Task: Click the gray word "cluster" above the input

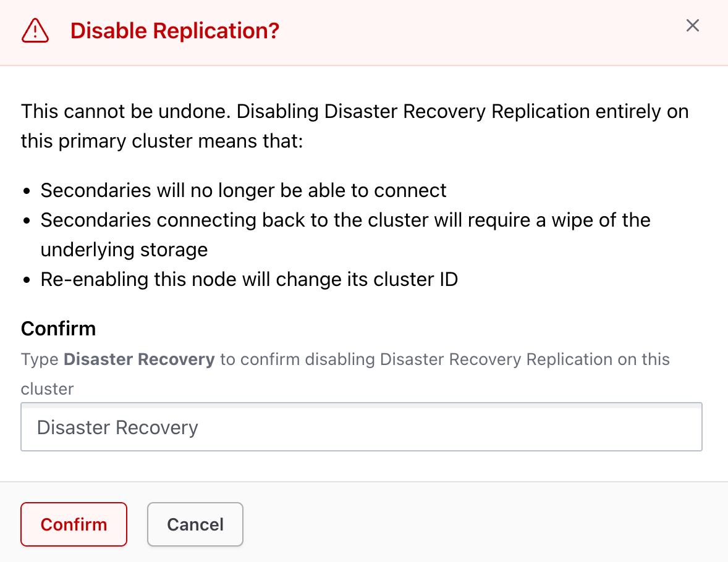Action: (x=47, y=389)
